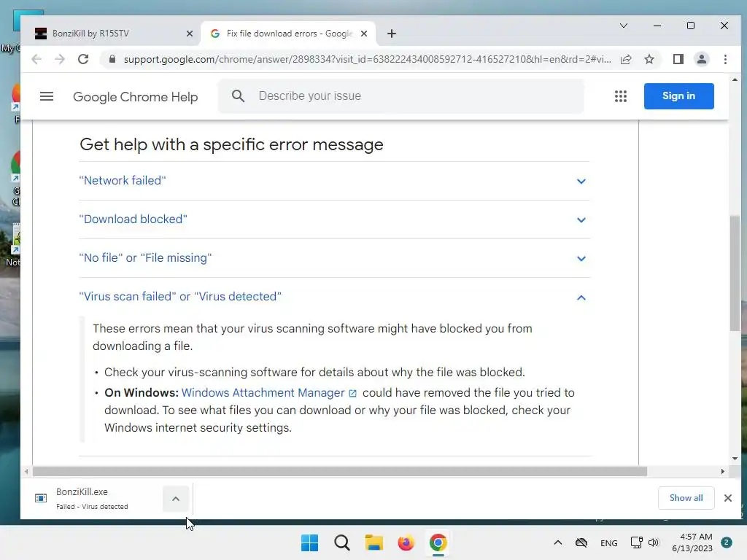Click the Chrome taskbar icon
Image resolution: width=747 pixels, height=560 pixels.
438,542
